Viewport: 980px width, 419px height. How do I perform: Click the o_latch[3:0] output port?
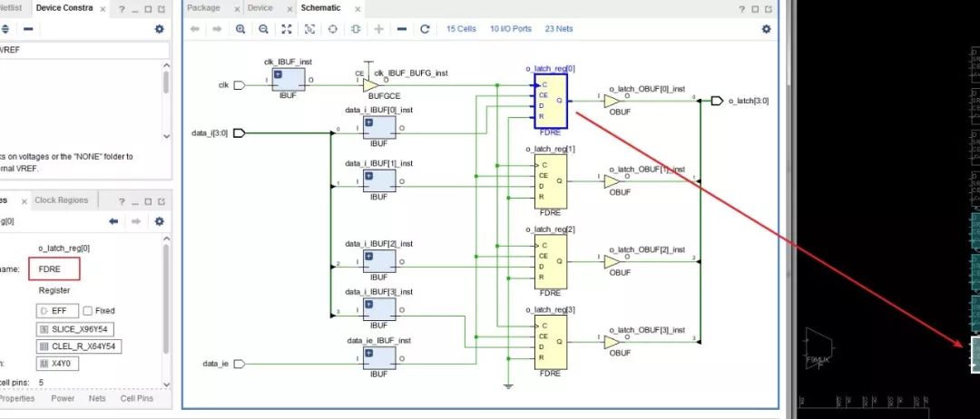point(718,102)
